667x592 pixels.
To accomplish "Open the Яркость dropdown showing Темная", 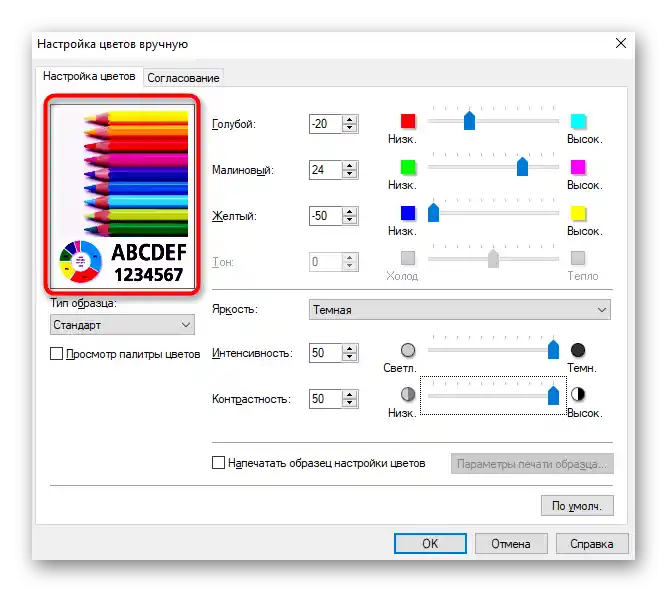I will pos(459,310).
